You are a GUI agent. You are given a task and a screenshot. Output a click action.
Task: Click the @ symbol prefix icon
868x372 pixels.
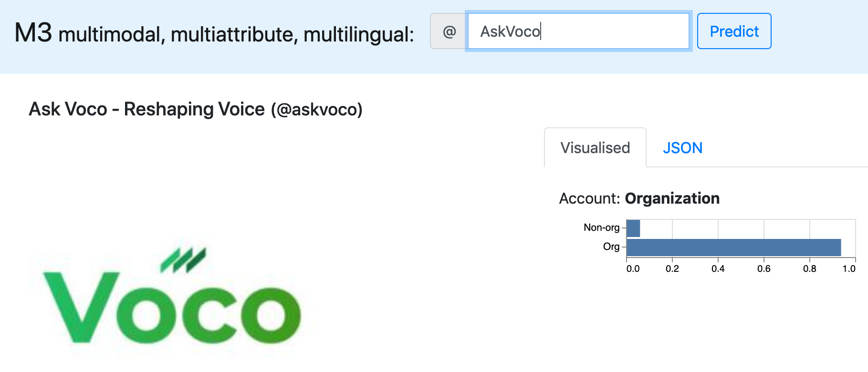[x=449, y=31]
